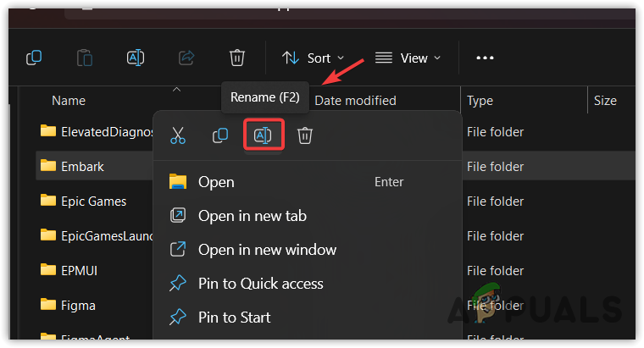Choose Pin to Quick access
Viewport: 644px width, 348px height.
tap(260, 284)
